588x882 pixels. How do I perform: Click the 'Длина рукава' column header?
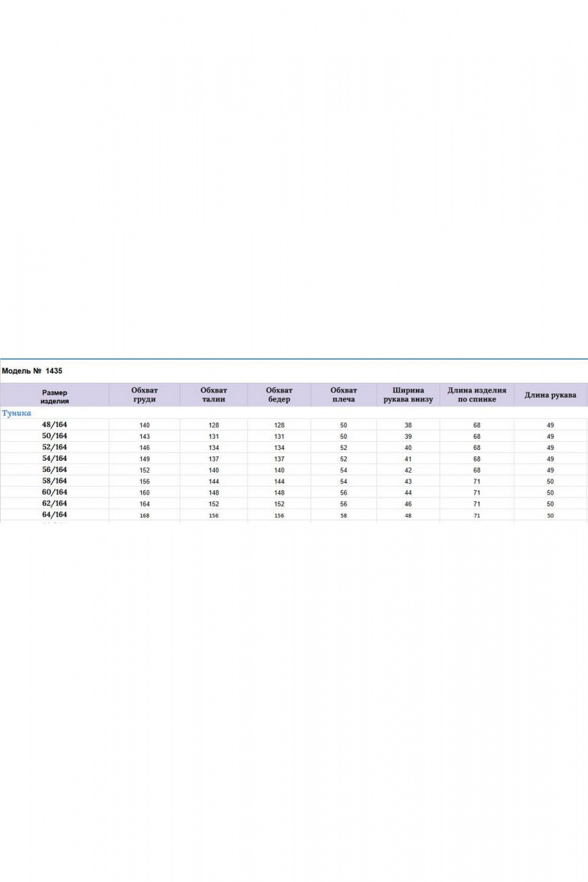tap(551, 395)
